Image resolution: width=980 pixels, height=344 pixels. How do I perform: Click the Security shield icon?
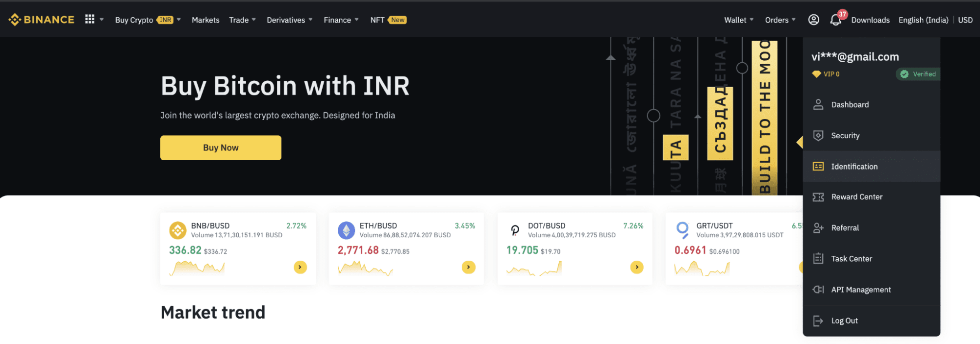point(818,135)
